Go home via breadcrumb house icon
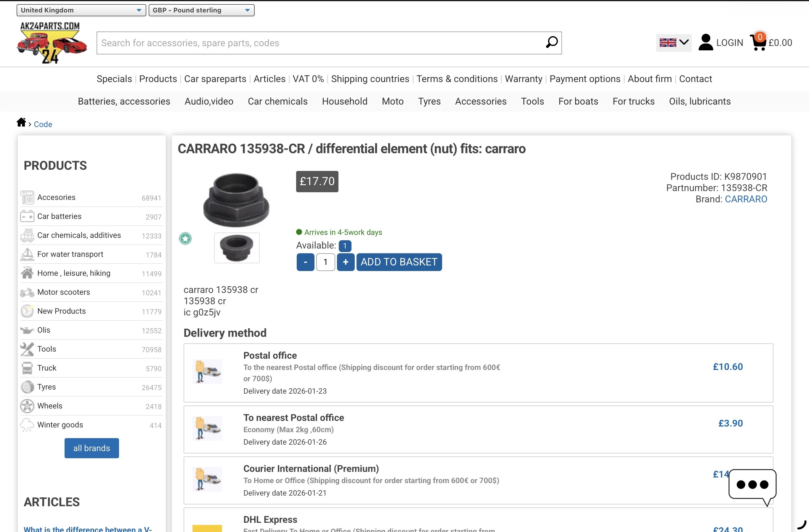Viewport: 809px width, 532px height. (x=21, y=122)
